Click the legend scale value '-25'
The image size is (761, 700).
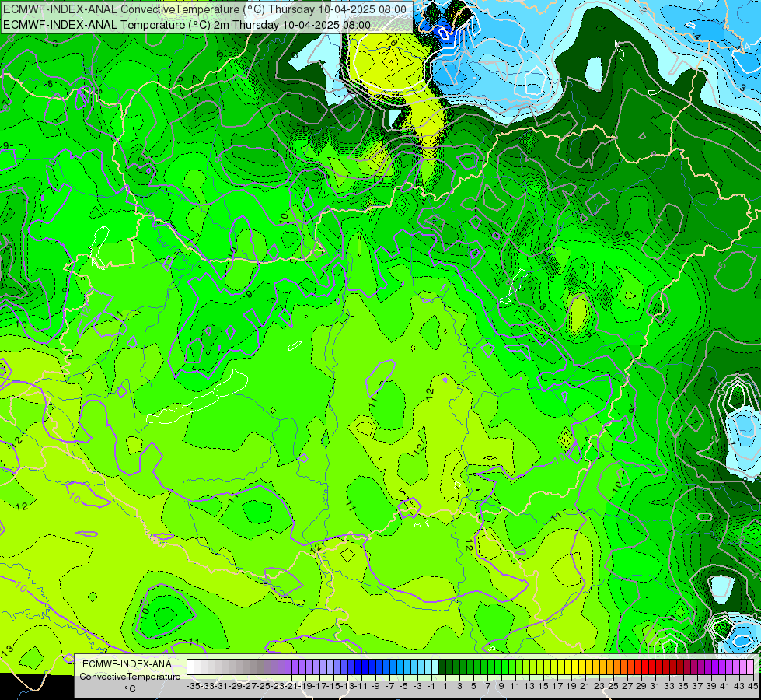(x=264, y=686)
